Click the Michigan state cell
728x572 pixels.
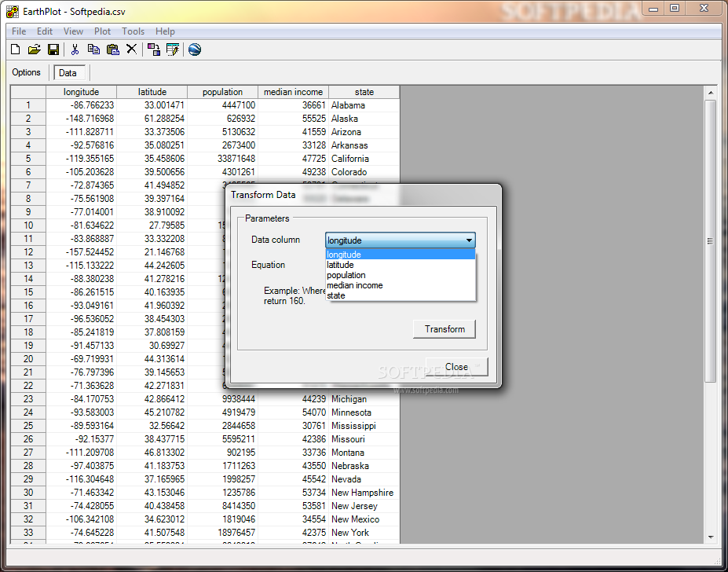point(364,399)
